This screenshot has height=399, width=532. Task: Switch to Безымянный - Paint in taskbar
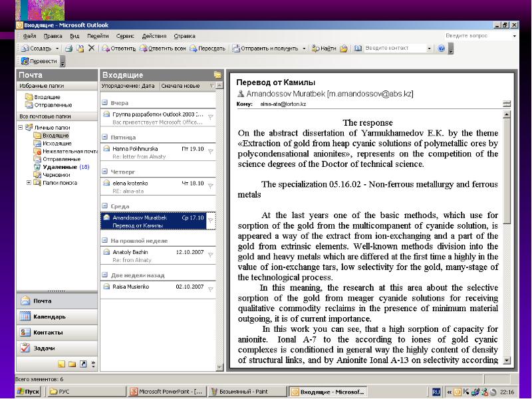[247, 392]
